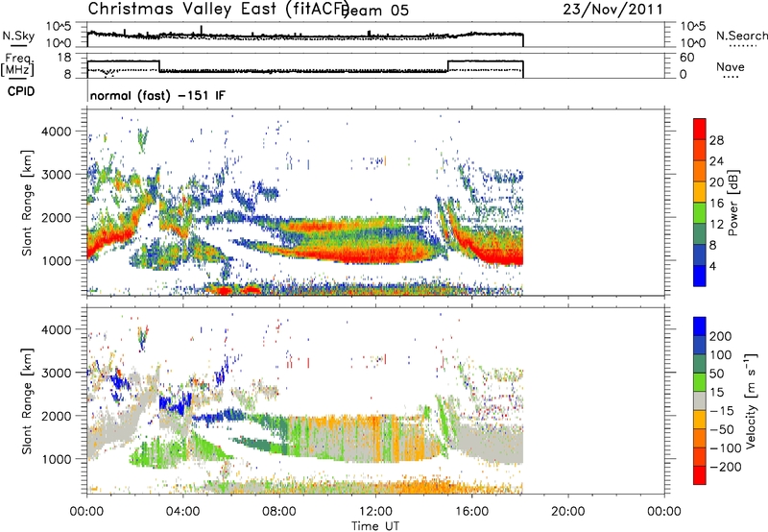Image resolution: width=768 pixels, height=532 pixels.
Task: Click the power colorbar segment between 12 and 16
Action: pyautogui.click(x=700, y=213)
